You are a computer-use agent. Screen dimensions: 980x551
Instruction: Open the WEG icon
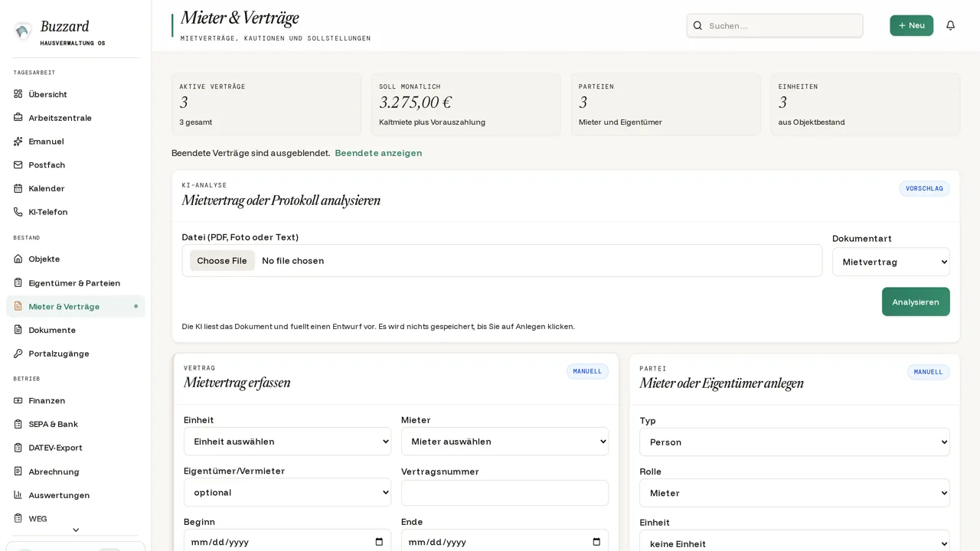[18, 518]
